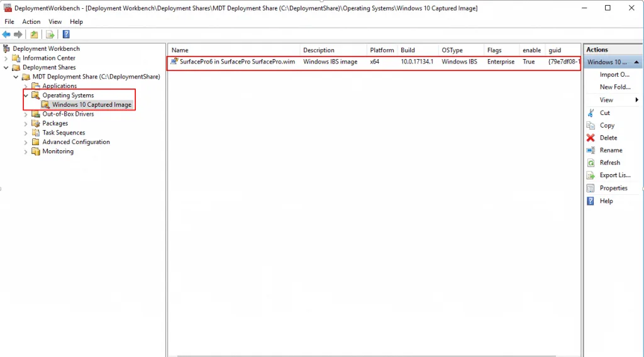Open the View menu in menu bar
Screen dimensions: 644x357
[55, 22]
